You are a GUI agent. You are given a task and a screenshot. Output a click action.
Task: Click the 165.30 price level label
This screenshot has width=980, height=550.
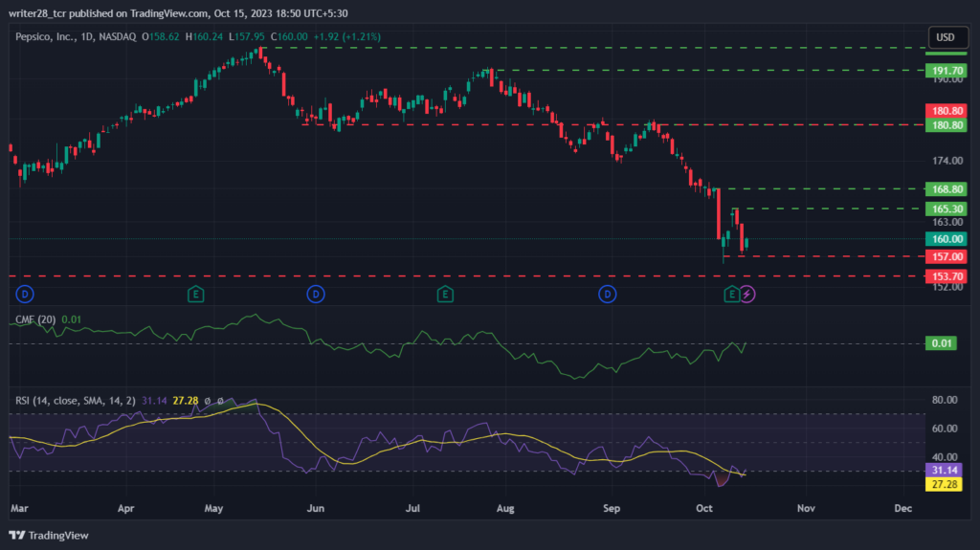[x=947, y=209]
